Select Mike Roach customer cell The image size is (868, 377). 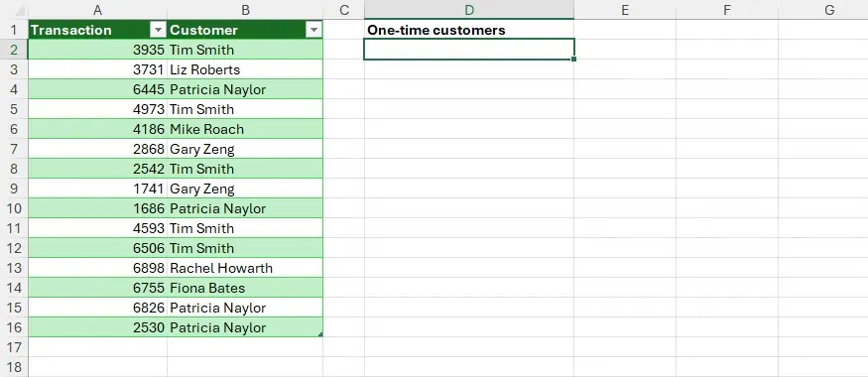[245, 129]
